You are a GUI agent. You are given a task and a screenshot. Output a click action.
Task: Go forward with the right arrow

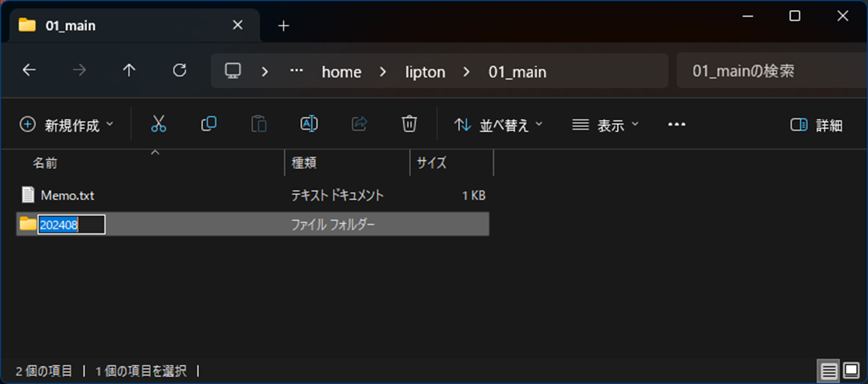point(79,70)
